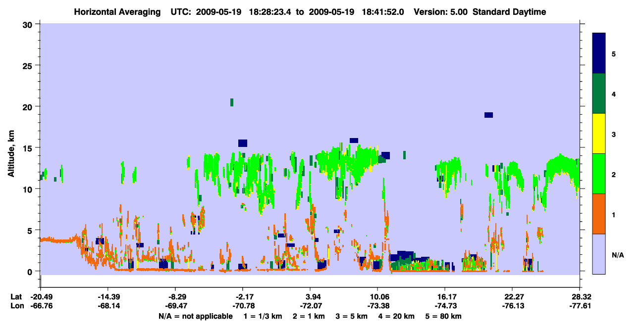The height and width of the screenshot is (330, 644).
Task: Click the bright green colorbar segment labeled 2
Action: (x=599, y=174)
